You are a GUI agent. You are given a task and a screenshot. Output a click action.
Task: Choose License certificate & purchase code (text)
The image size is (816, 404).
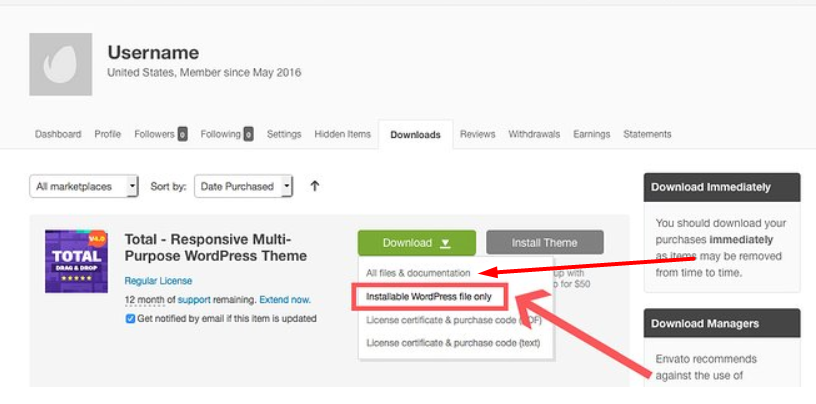[453, 343]
